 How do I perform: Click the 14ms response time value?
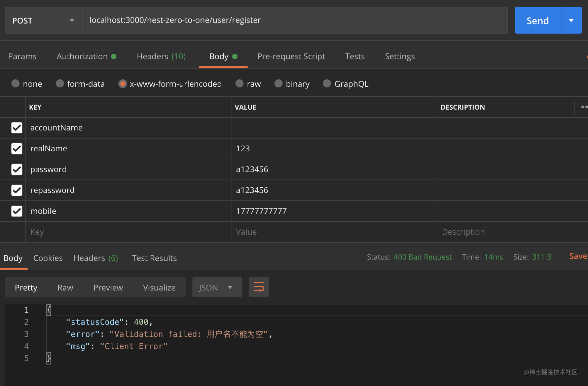tap(493, 257)
